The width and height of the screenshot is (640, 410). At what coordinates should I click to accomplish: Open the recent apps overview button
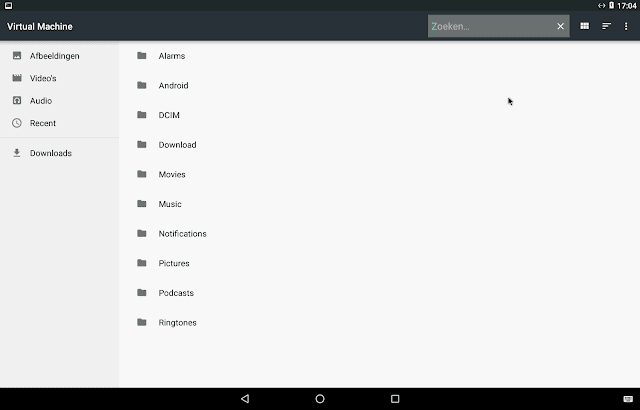tap(395, 399)
